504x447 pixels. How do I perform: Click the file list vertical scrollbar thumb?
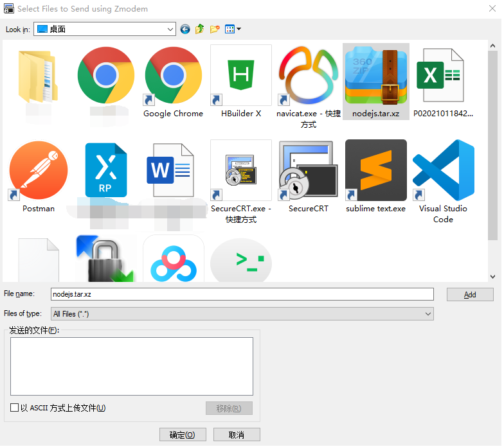point(492,145)
